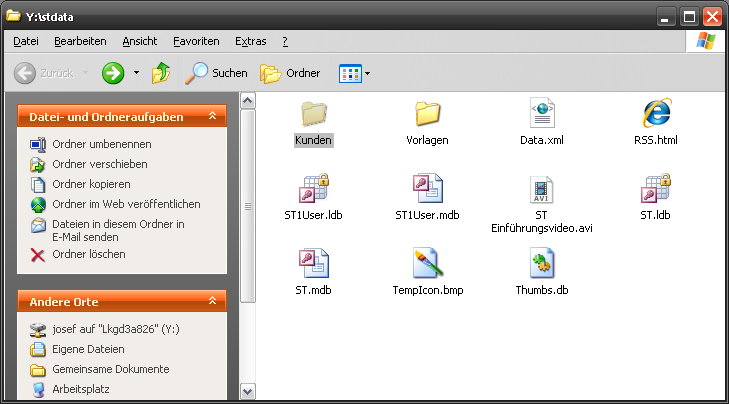Click the task pane scroll down arrow
Image resolution: width=729 pixels, height=404 pixels.
coord(248,391)
